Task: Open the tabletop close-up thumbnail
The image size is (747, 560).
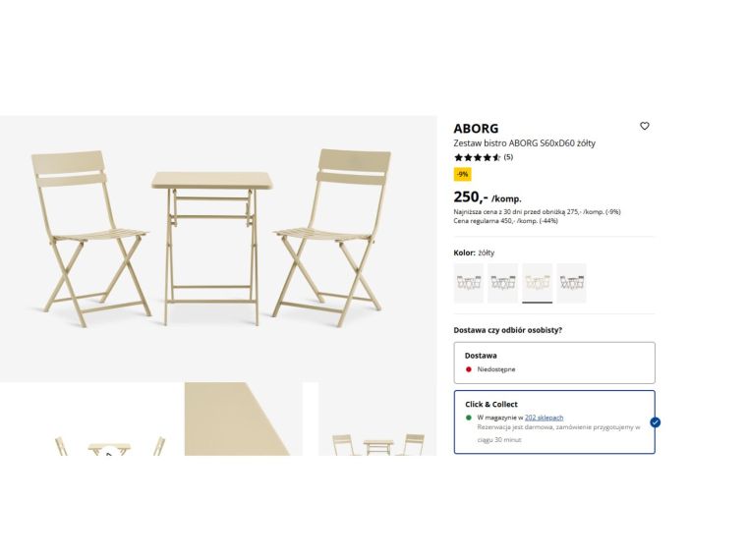Action: point(244,420)
